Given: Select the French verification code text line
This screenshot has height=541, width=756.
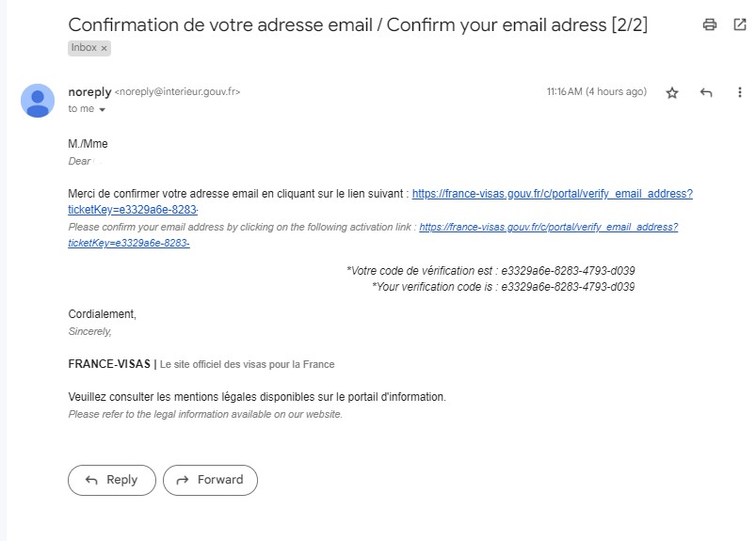Looking at the screenshot, I should [491, 271].
